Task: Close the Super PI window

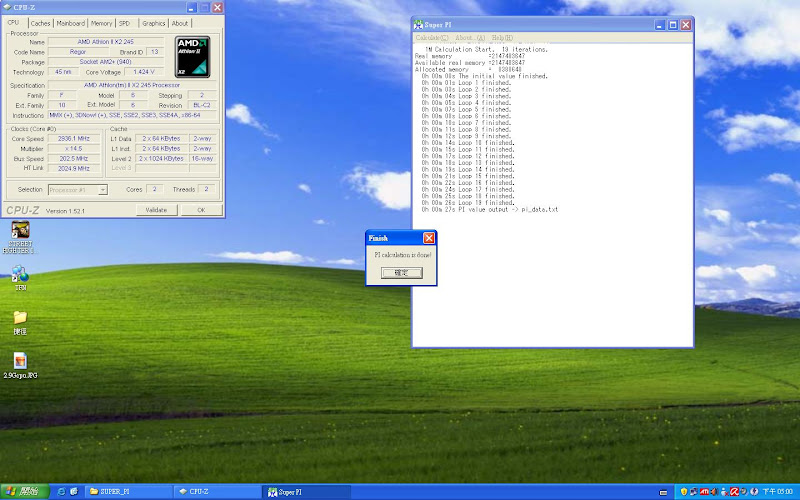Action: [686, 24]
